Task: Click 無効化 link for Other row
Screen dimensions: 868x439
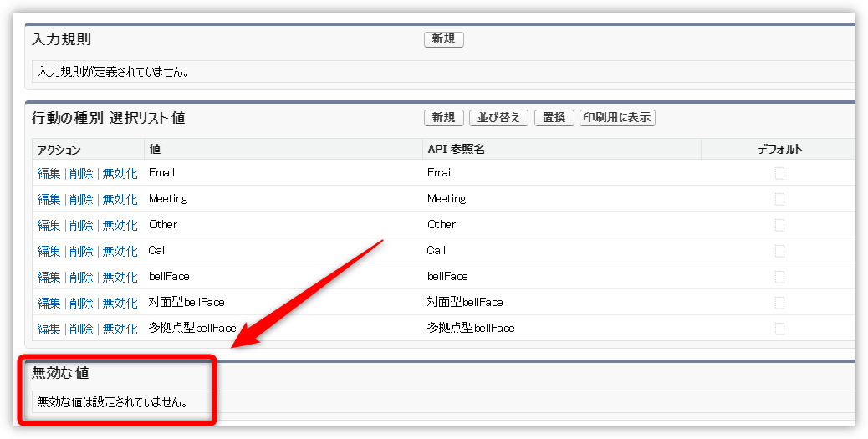Action: (x=120, y=225)
